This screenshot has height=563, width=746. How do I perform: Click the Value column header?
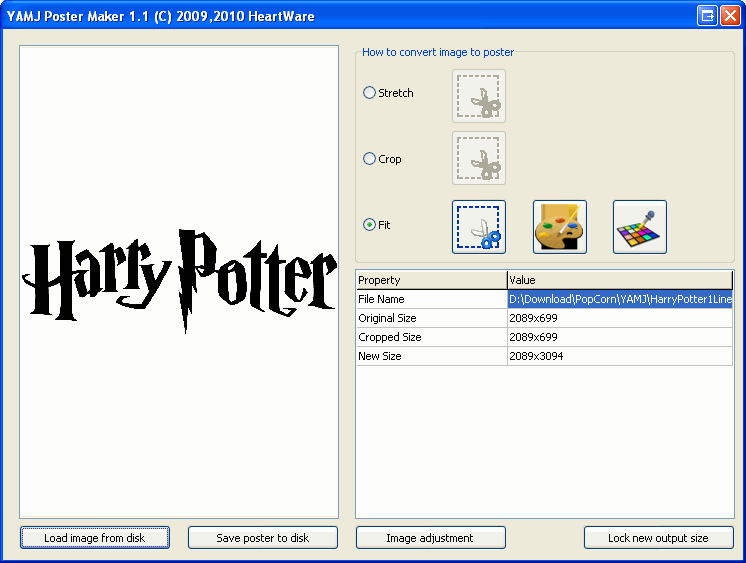point(620,280)
